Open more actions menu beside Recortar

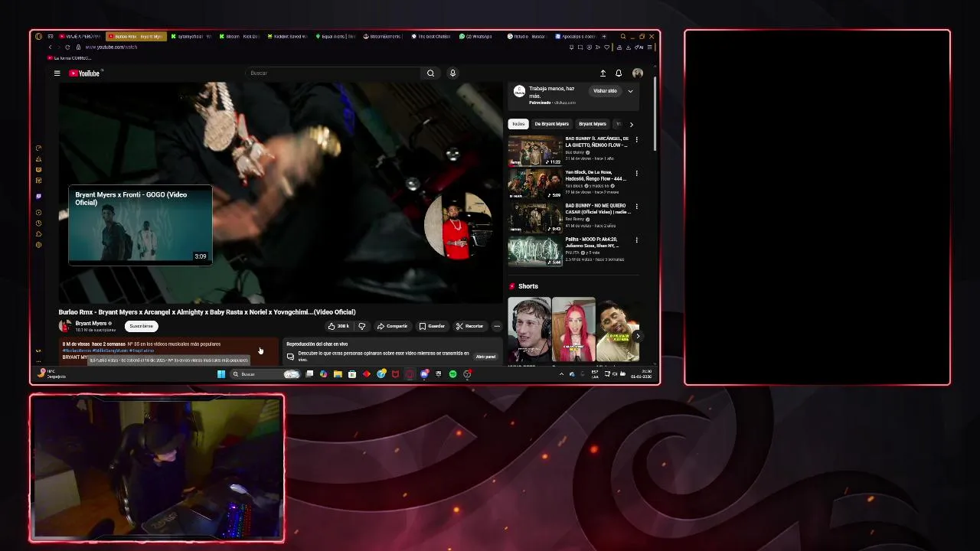pos(496,326)
